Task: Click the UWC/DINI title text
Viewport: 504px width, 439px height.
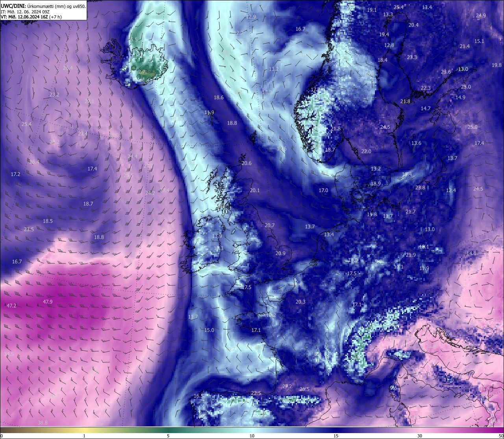Action: (13, 6)
